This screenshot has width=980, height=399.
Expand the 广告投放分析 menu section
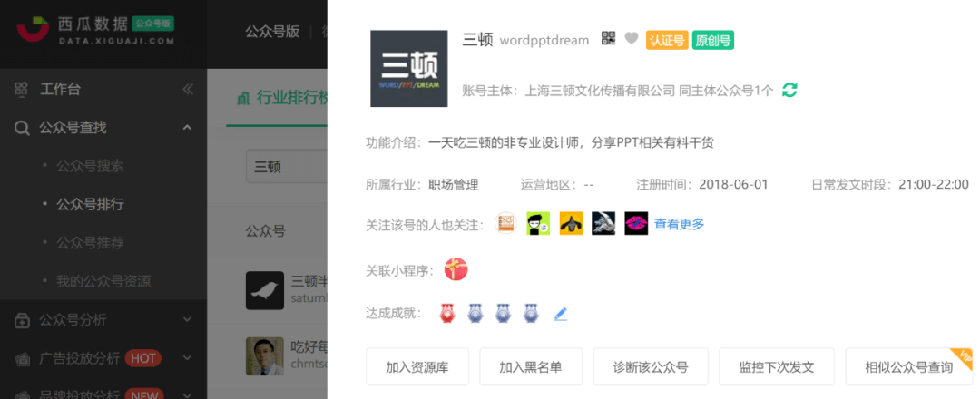click(187, 358)
